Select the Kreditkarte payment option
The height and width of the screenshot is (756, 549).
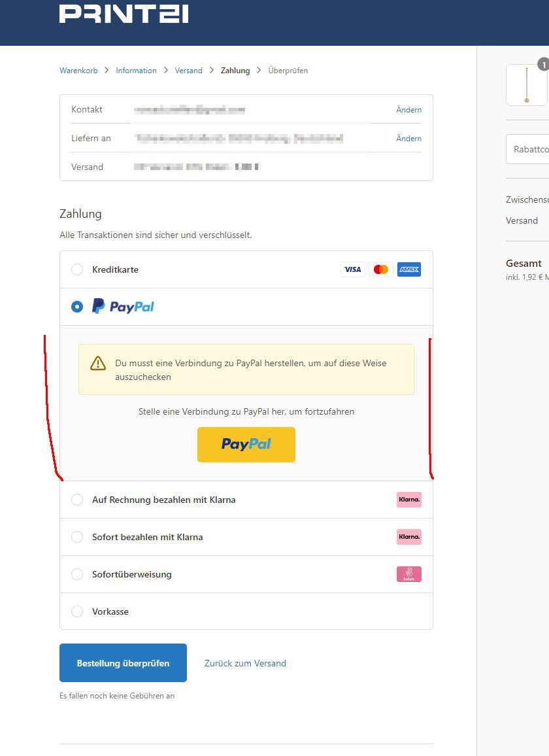pyautogui.click(x=77, y=269)
